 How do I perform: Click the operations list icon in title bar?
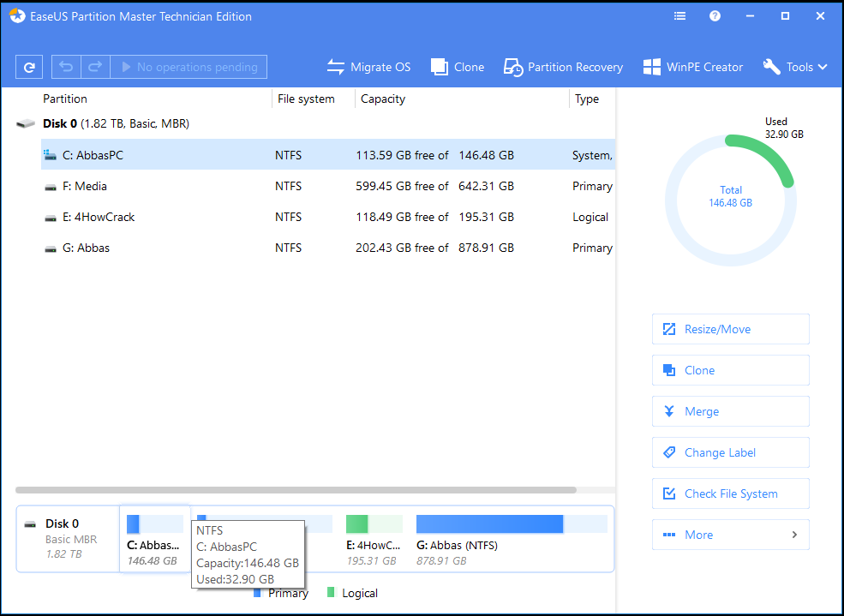[x=679, y=16]
